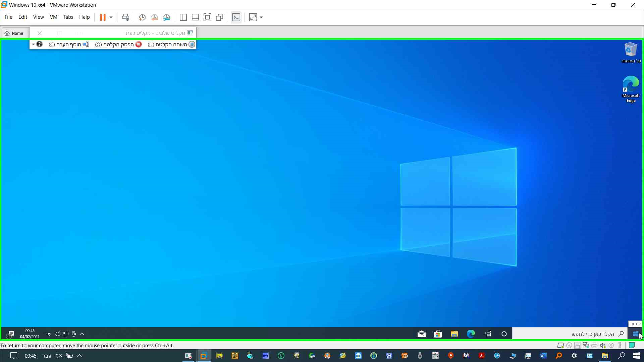Enter full screen mode
This screenshot has height=362, width=644.
[x=207, y=17]
